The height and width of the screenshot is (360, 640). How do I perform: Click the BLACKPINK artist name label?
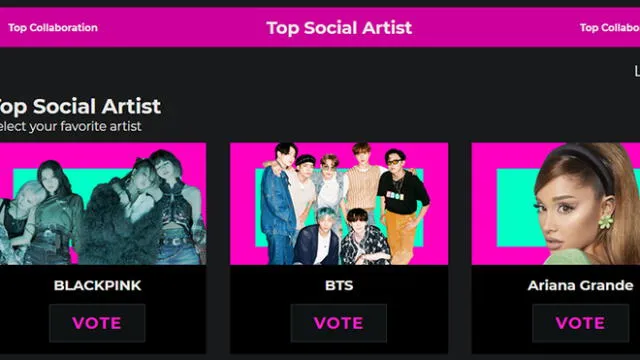pyautogui.click(x=98, y=285)
